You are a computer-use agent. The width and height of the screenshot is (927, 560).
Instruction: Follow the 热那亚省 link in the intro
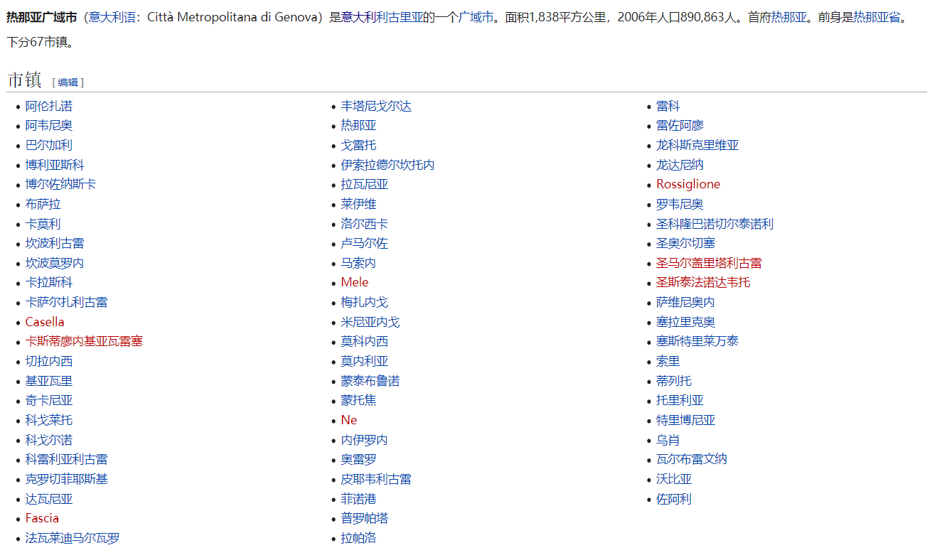point(877,17)
